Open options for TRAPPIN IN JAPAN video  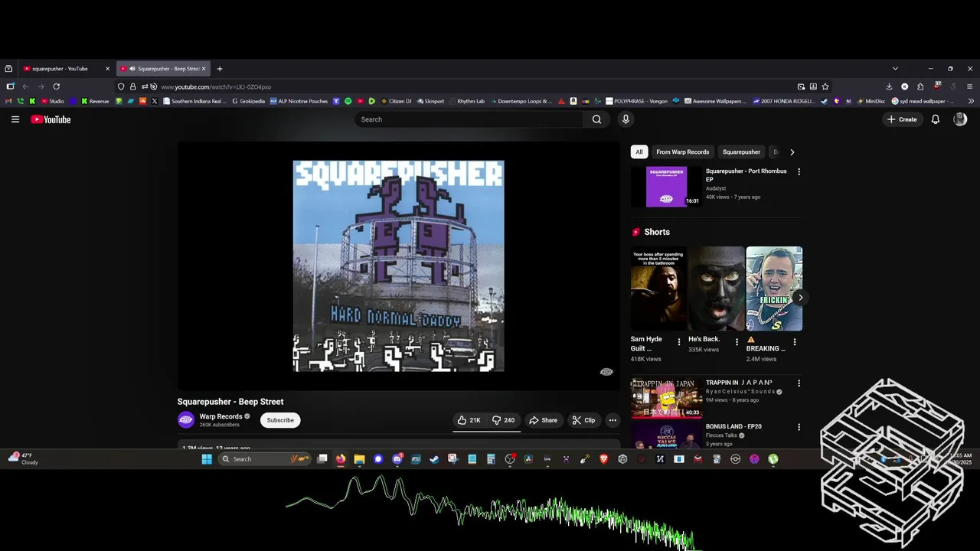click(799, 383)
